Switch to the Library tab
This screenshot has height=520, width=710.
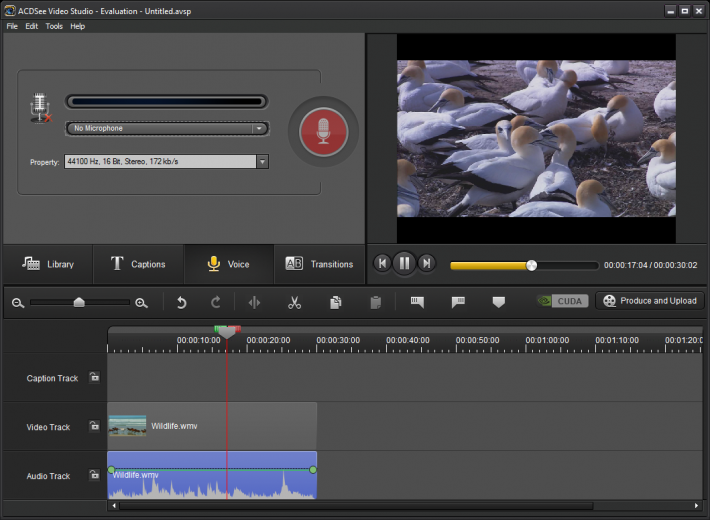48,264
